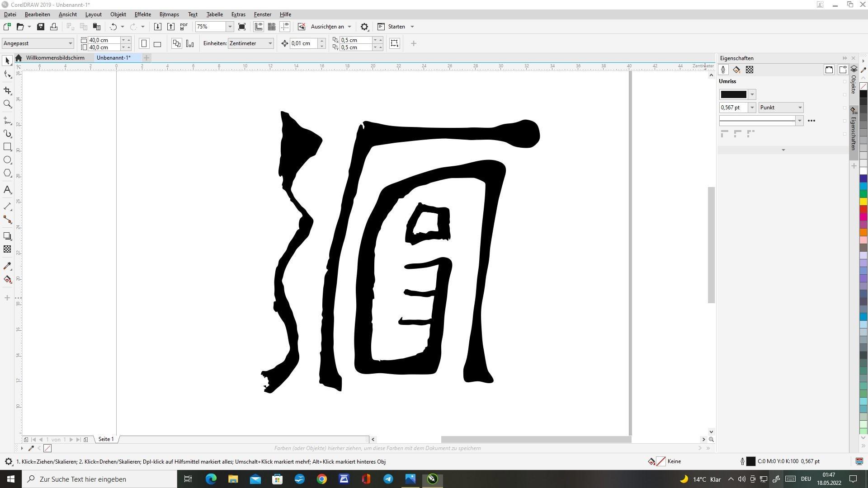Select the Interactive Fill tool
868x488 pixels.
7,279
